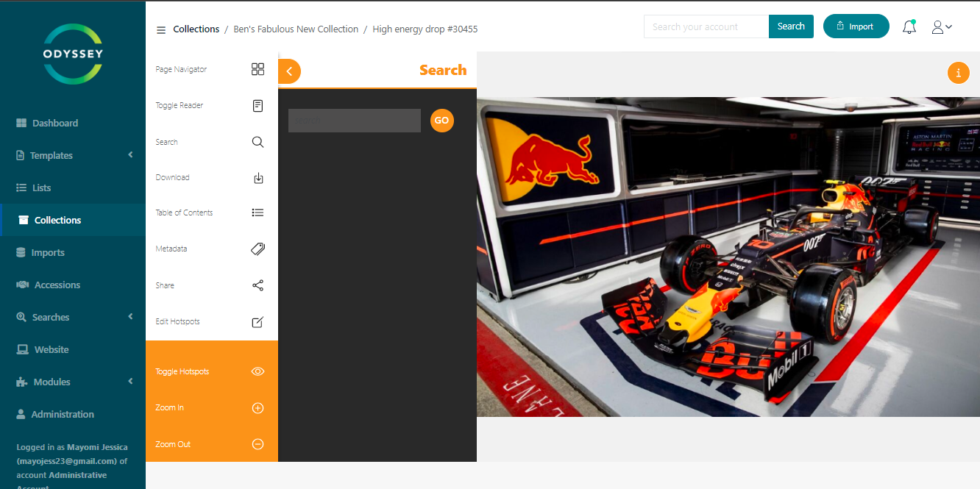Viewport: 980px width, 489px height.
Task: Focus the viewer search text field
Action: pyautogui.click(x=355, y=121)
